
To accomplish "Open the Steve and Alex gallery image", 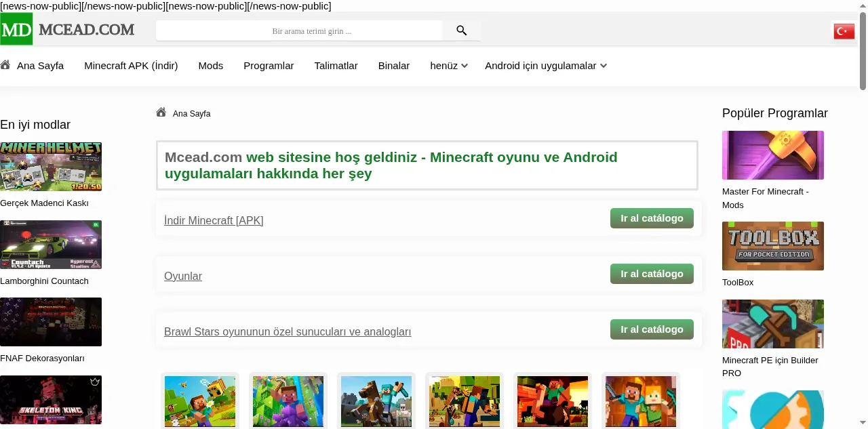I will pos(641,401).
